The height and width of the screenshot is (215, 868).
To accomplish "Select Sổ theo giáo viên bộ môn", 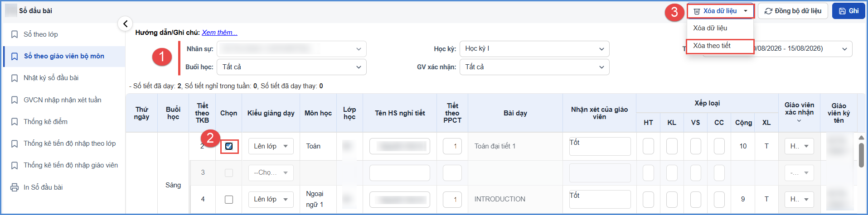I will tap(64, 56).
